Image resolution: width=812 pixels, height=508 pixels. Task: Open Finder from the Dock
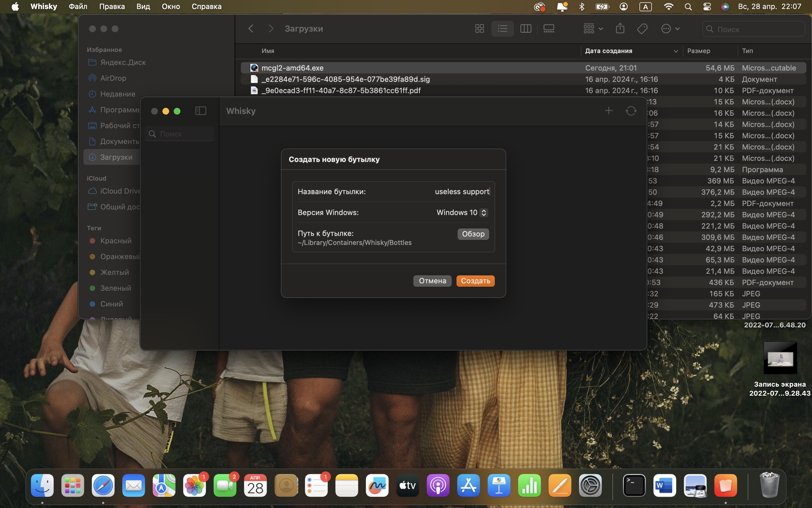click(42, 485)
